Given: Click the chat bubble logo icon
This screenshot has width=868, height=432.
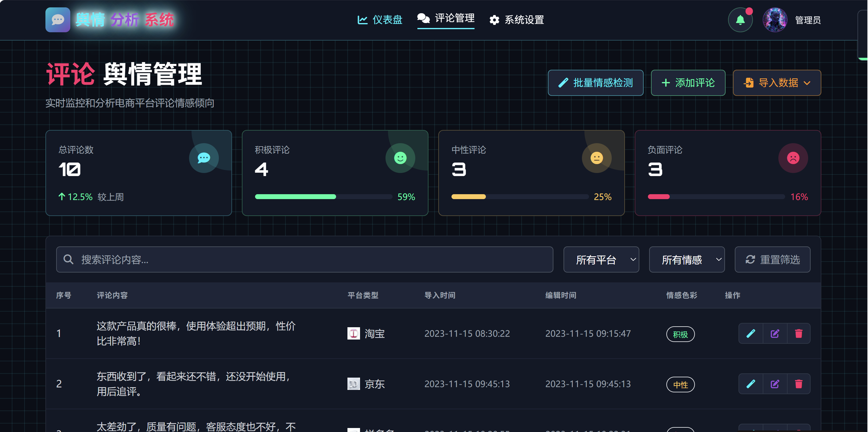Looking at the screenshot, I should click(x=58, y=20).
